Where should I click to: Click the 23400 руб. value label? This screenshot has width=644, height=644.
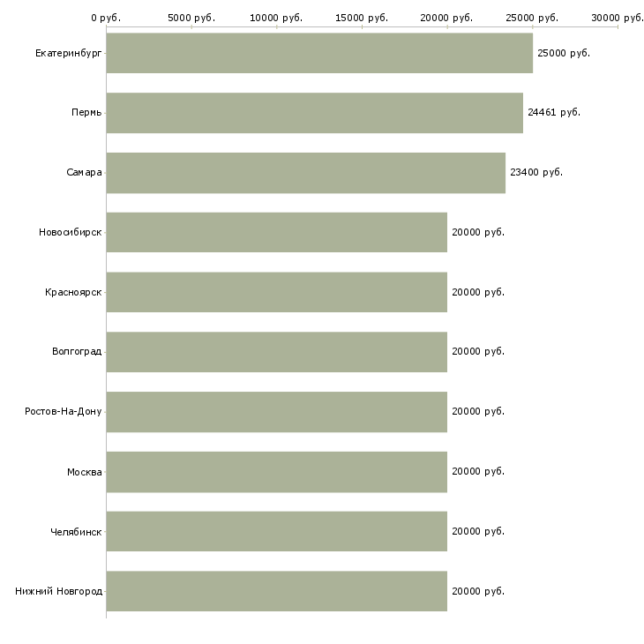pyautogui.click(x=535, y=173)
